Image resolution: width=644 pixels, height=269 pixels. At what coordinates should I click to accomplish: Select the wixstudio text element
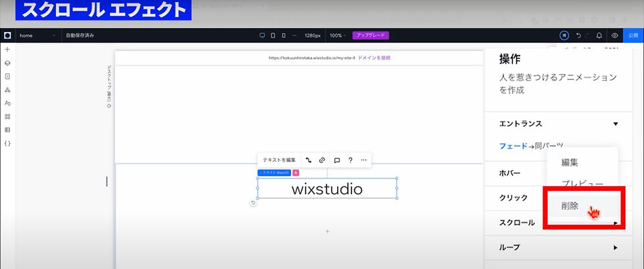(x=327, y=189)
